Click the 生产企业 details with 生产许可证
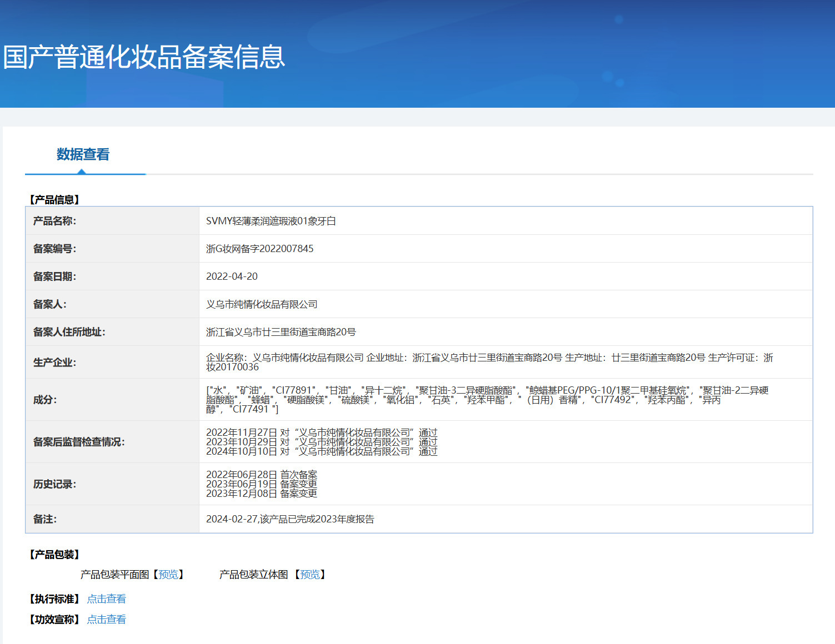 [x=489, y=362]
